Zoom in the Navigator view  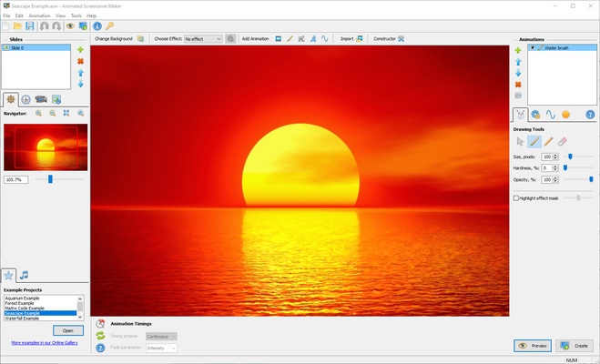(x=38, y=113)
